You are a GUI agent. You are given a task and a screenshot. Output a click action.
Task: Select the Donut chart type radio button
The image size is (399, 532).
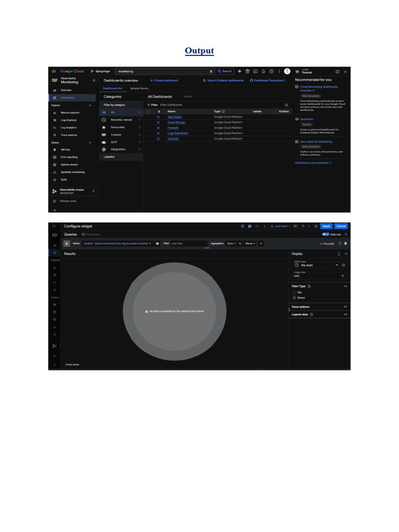click(x=294, y=298)
